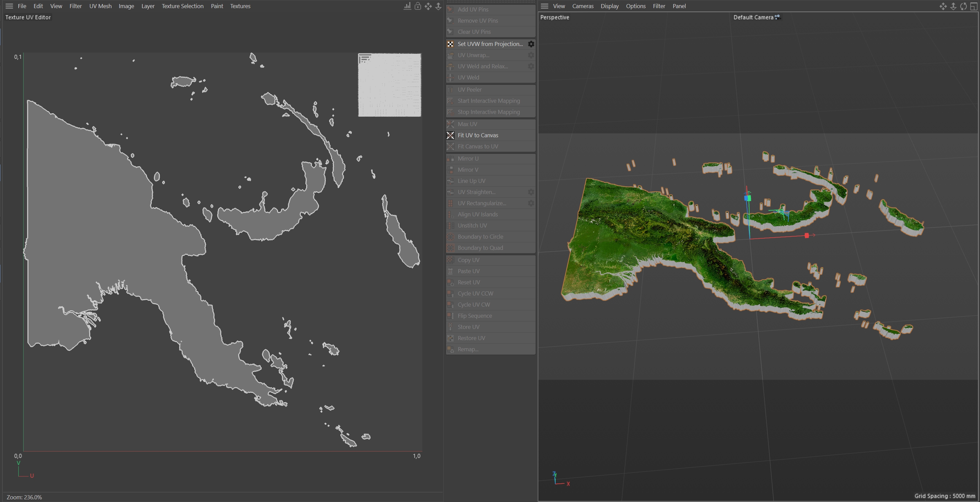Click the UV editor histogram bars icon

click(407, 6)
